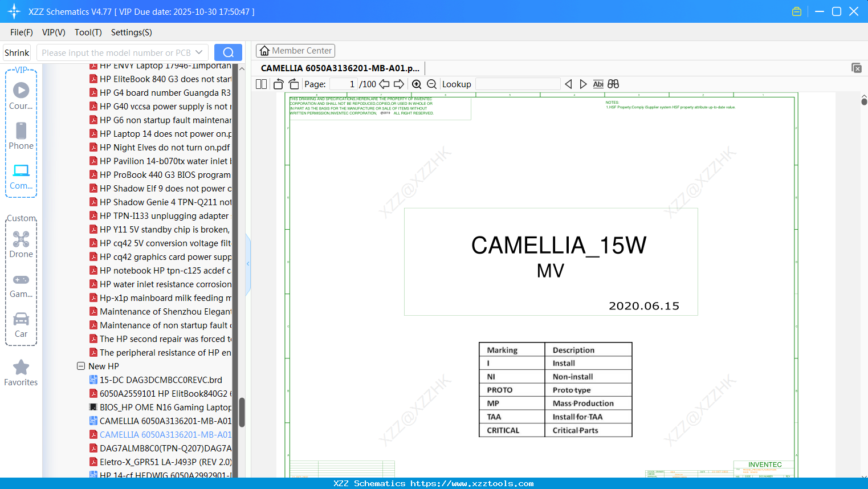
Task: Click the zoom out magnifier icon
Action: pyautogui.click(x=431, y=84)
